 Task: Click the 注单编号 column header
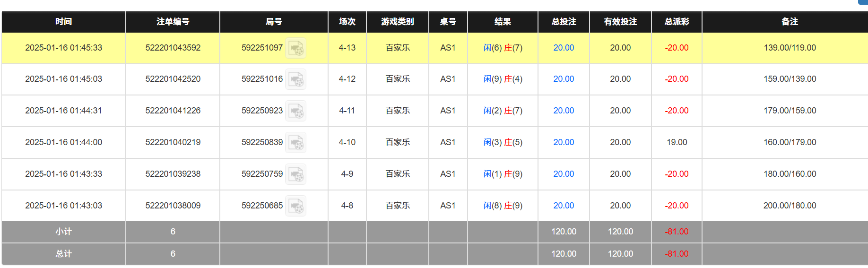[x=173, y=22]
